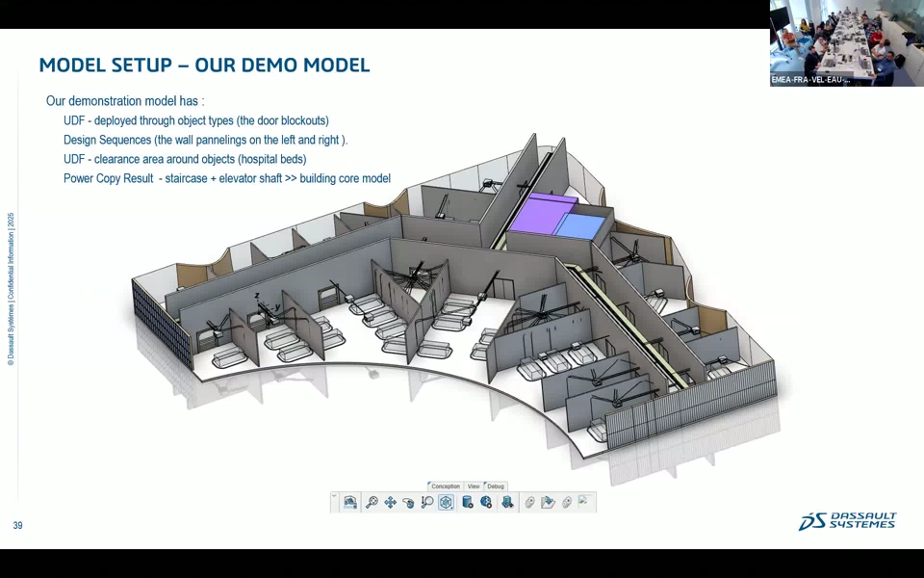Switch to the Conception tab
Screen dimensions: 924x578
[445, 486]
